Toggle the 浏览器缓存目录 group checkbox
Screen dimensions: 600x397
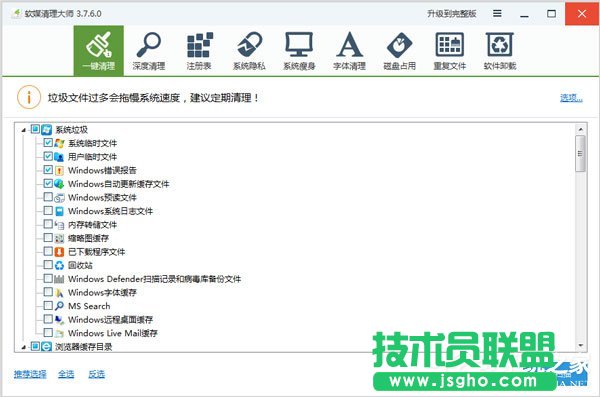coord(35,346)
